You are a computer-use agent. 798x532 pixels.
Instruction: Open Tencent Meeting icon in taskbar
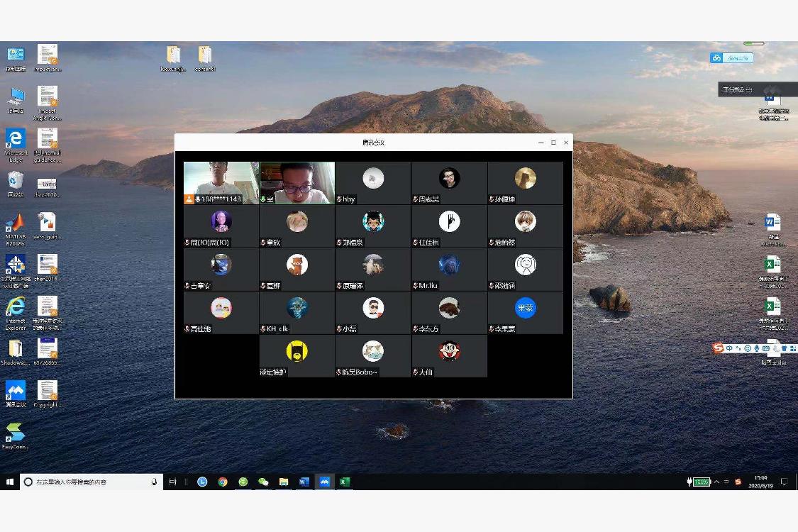pyautogui.click(x=324, y=482)
